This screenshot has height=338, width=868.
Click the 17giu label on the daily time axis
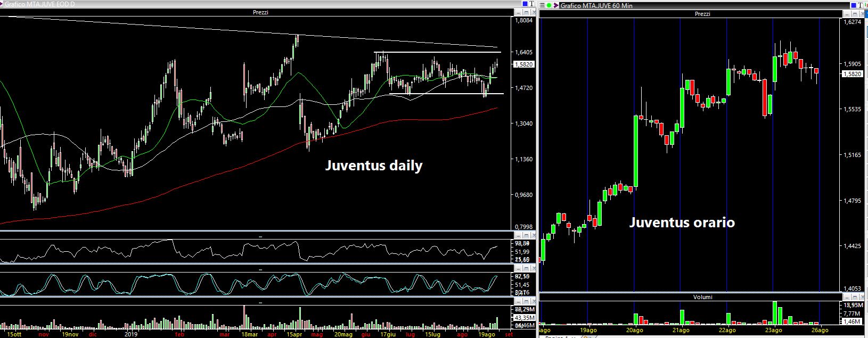point(387,334)
